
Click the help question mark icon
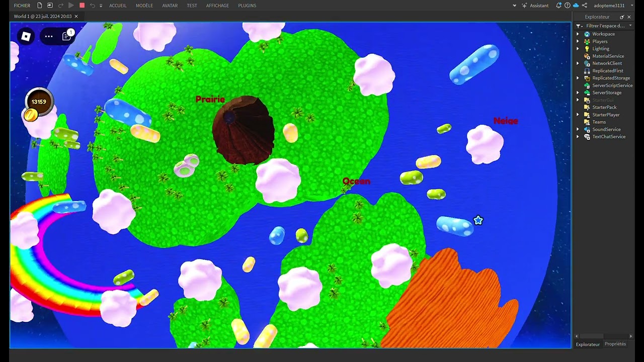(568, 6)
